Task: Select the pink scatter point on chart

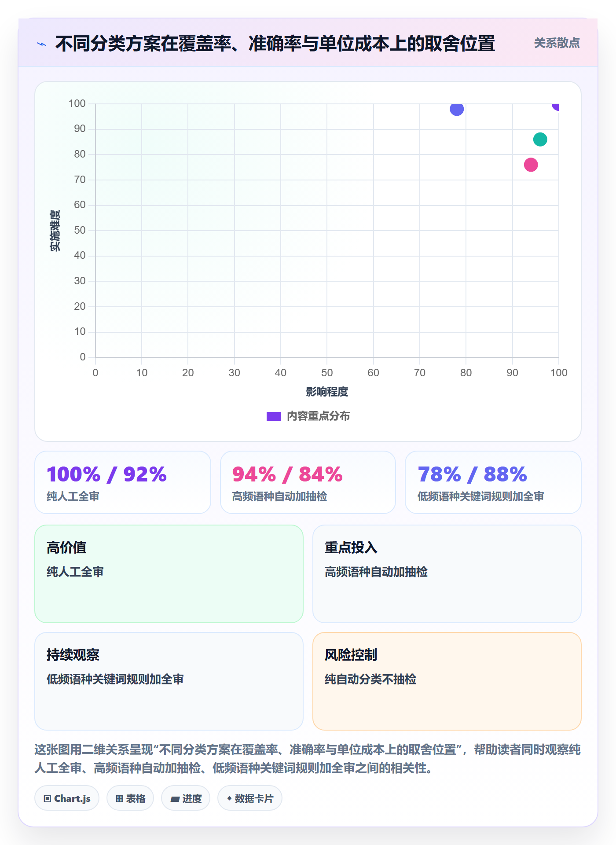Action: 531,165
